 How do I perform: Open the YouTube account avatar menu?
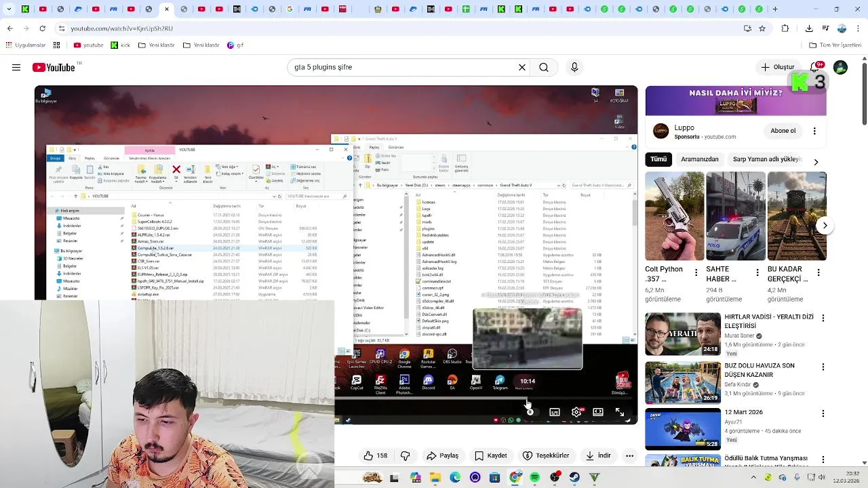(840, 67)
